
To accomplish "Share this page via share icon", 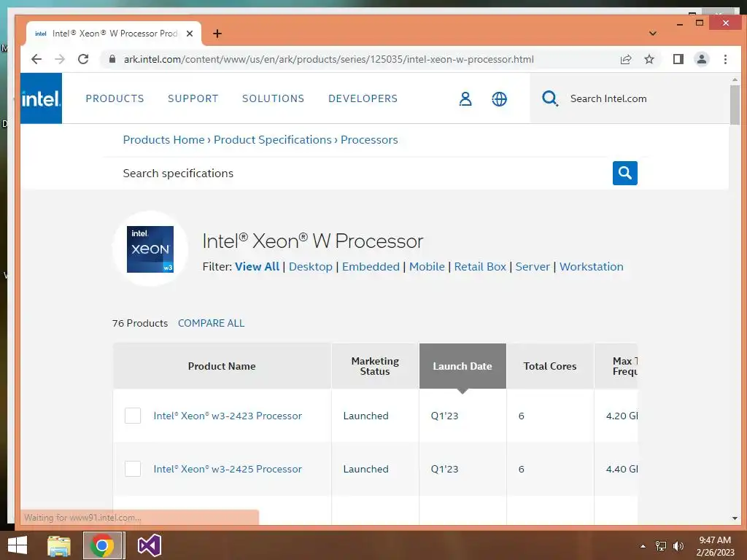I will pyautogui.click(x=626, y=59).
